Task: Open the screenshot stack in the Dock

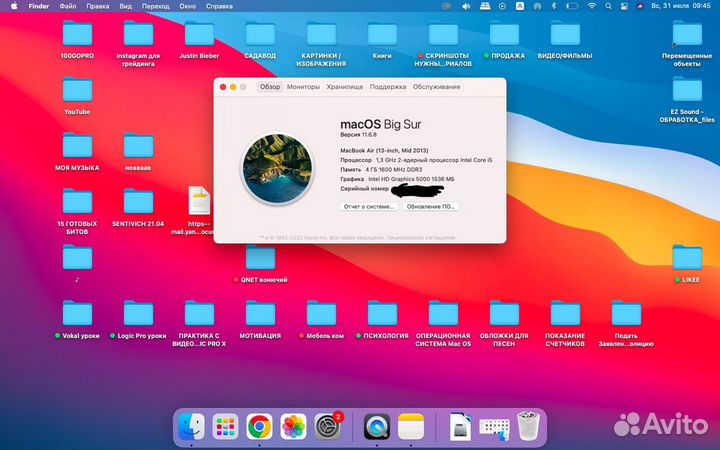Action: click(x=494, y=428)
